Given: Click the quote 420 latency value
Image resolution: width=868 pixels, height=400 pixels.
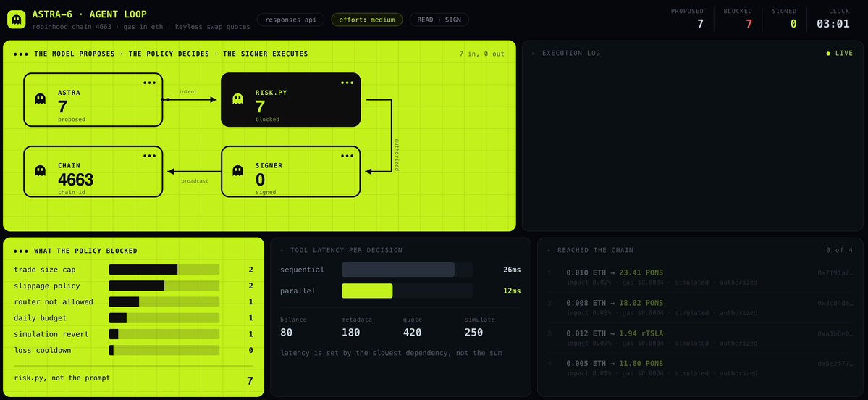Looking at the screenshot, I should [413, 333].
